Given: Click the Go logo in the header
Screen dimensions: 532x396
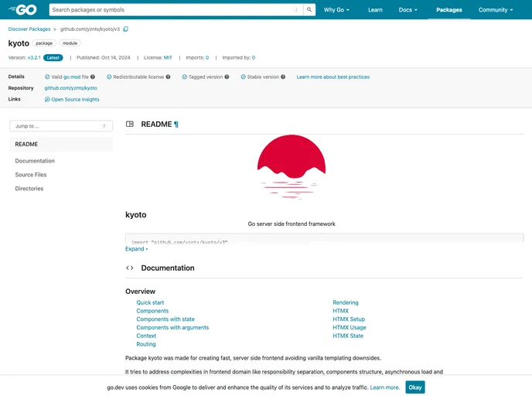Looking at the screenshot, I should pyautogui.click(x=22, y=10).
